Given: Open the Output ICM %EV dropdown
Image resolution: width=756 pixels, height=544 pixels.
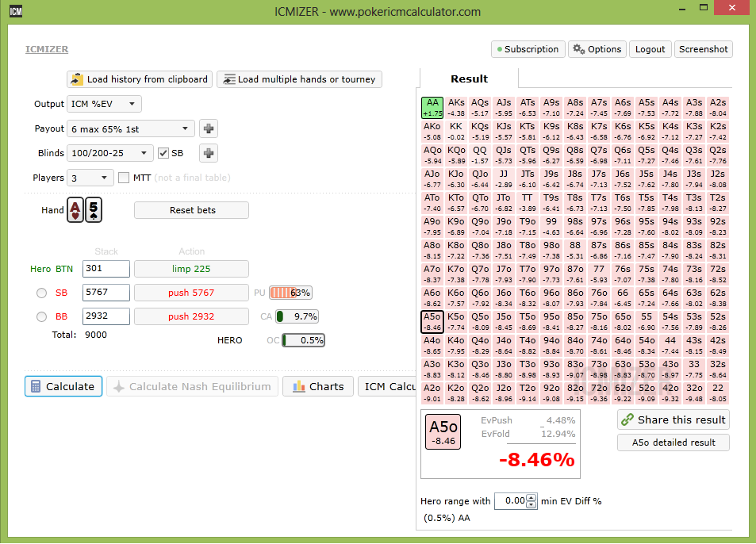Looking at the screenshot, I should pos(104,104).
